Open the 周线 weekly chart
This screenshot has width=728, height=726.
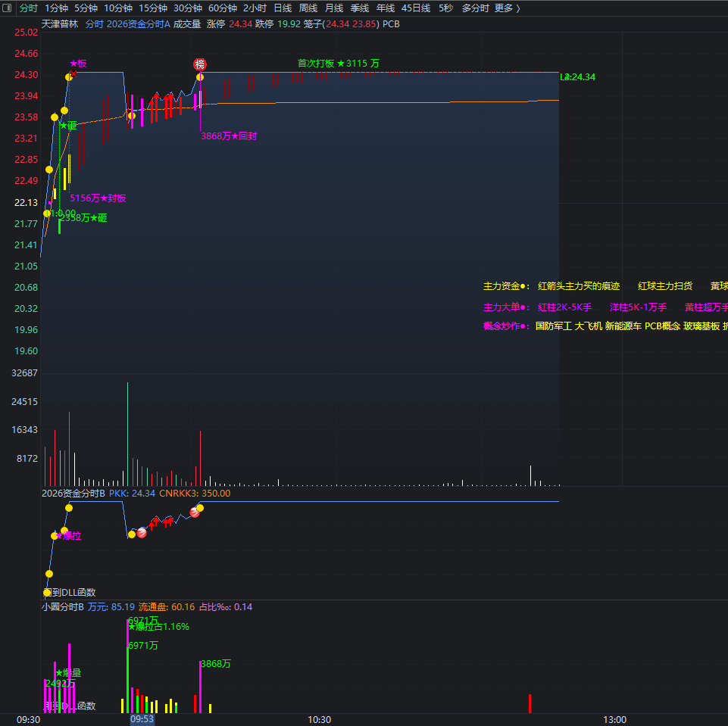[308, 8]
